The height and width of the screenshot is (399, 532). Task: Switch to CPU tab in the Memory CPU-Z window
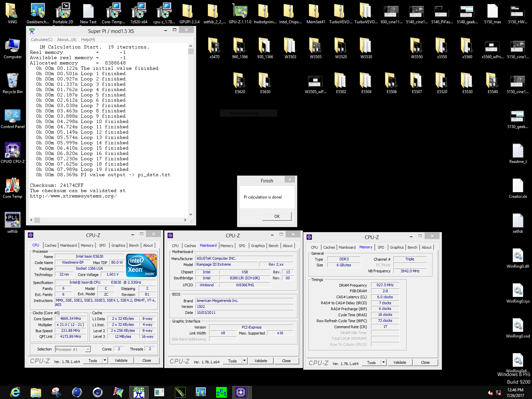[314, 247]
